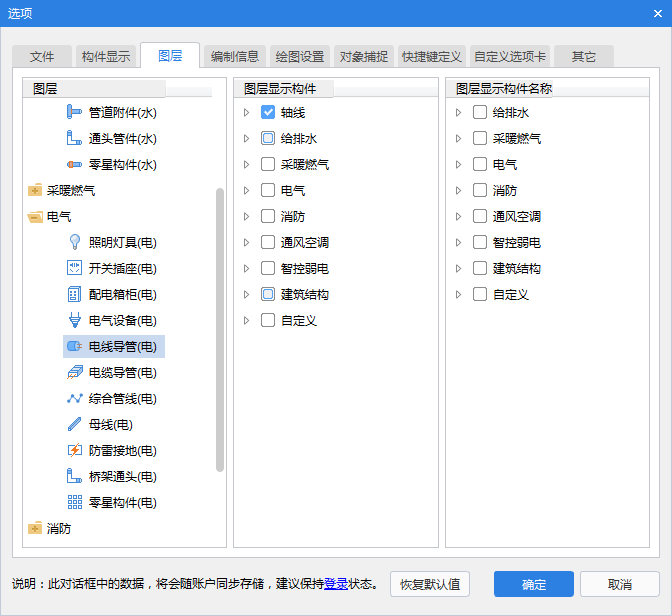Viewport: 672px width, 616px height.
Task: Click the 综合管线(电) polyline icon
Action: point(74,398)
